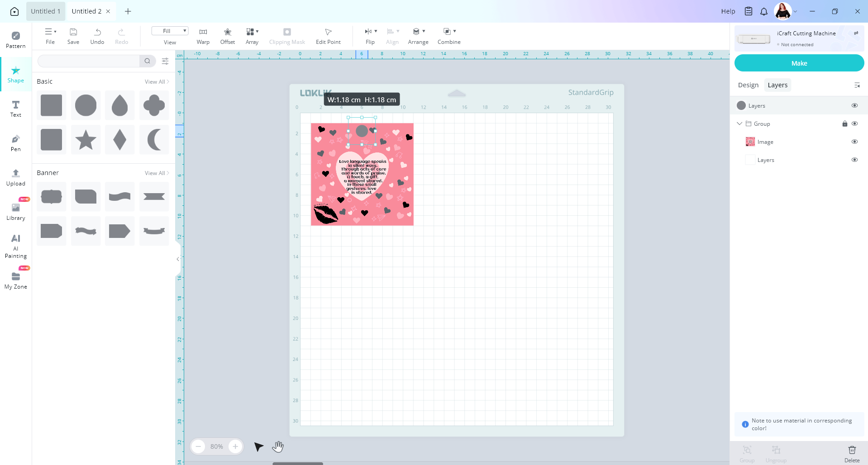Undo the last action
Viewport: 868px width, 465px height.
pyautogui.click(x=97, y=36)
